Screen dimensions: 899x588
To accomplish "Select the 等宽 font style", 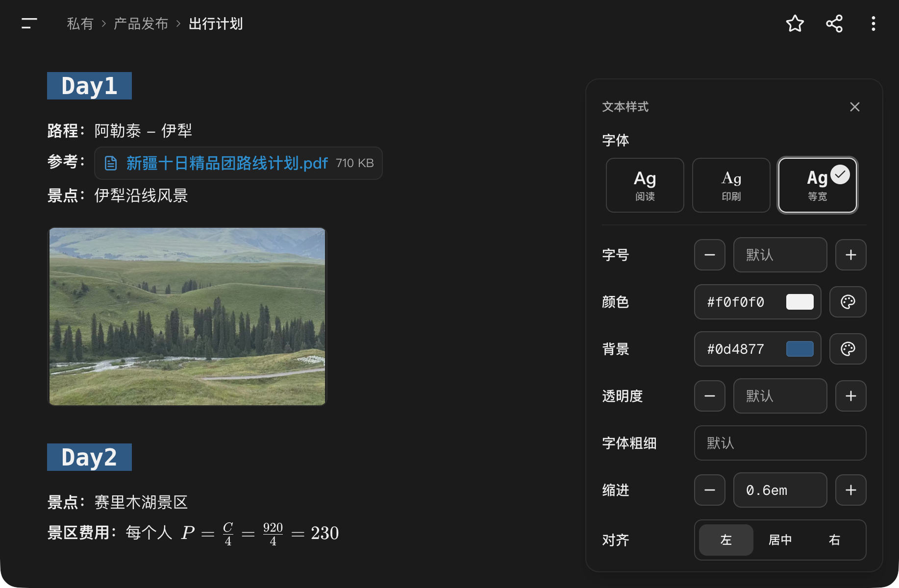I will point(818,185).
